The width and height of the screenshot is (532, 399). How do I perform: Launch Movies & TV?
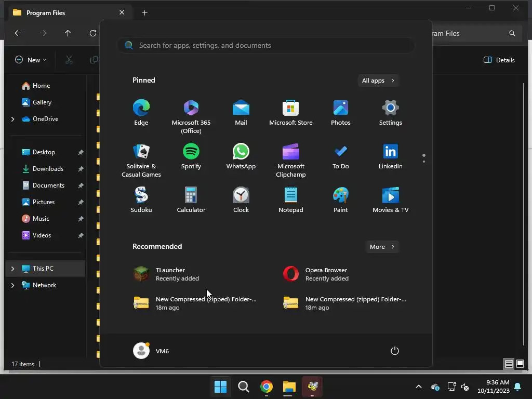point(391,200)
